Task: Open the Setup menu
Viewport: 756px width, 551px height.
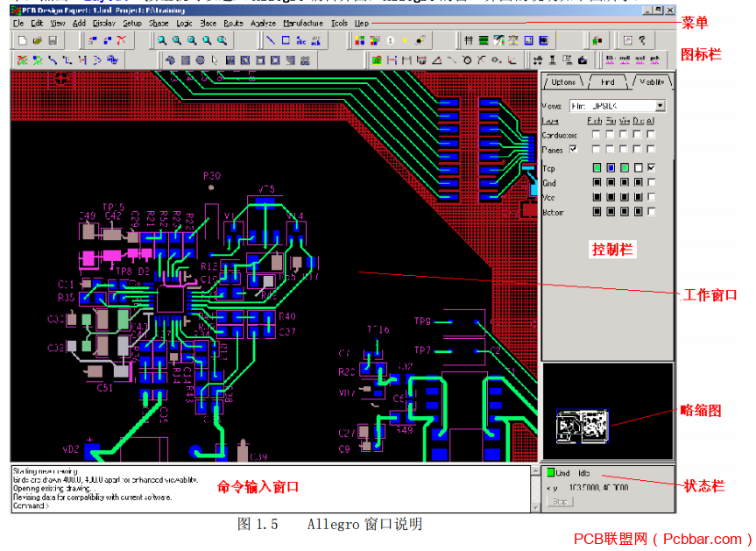Action: point(132,23)
